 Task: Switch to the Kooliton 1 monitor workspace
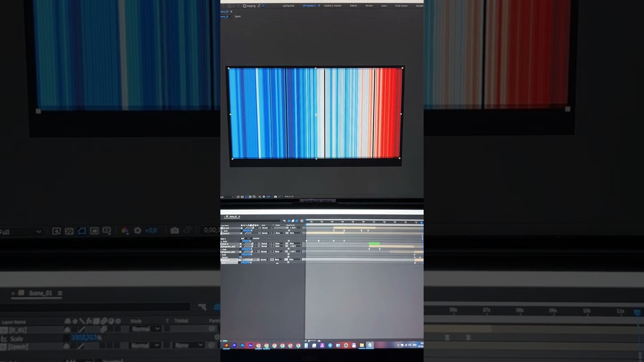point(333,6)
